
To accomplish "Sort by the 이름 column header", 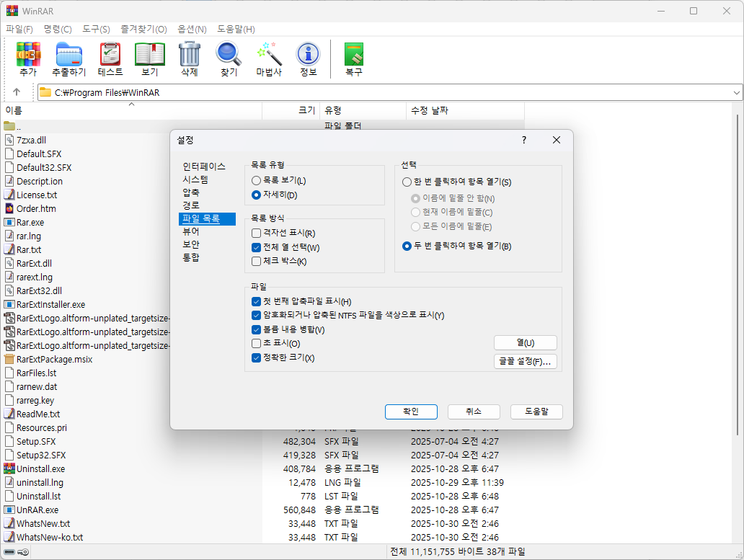I will pyautogui.click(x=131, y=110).
